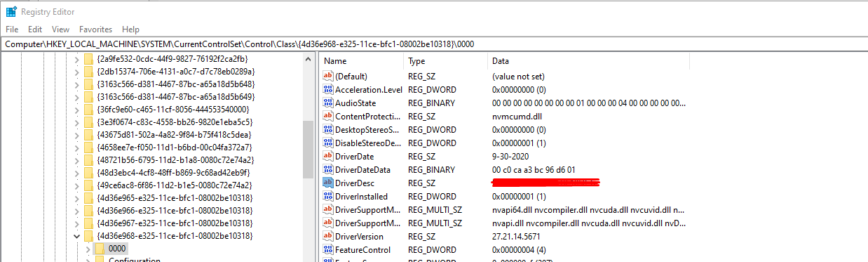This screenshot has width=868, height=262.
Task: Click the FeatureControl DWORD icon
Action: click(327, 249)
